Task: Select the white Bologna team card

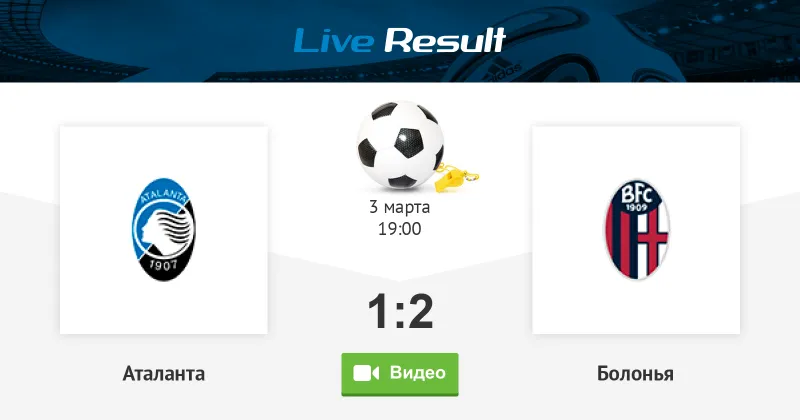Action: pos(636,230)
